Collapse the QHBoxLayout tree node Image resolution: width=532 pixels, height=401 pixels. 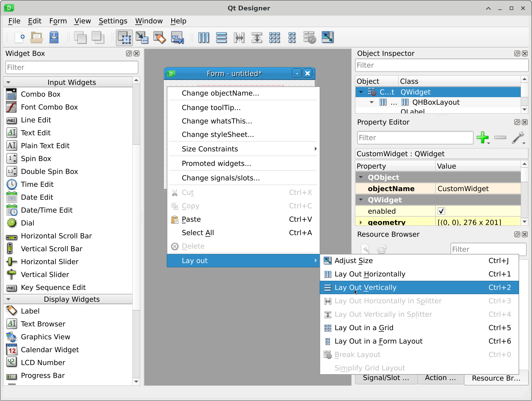tap(372, 102)
